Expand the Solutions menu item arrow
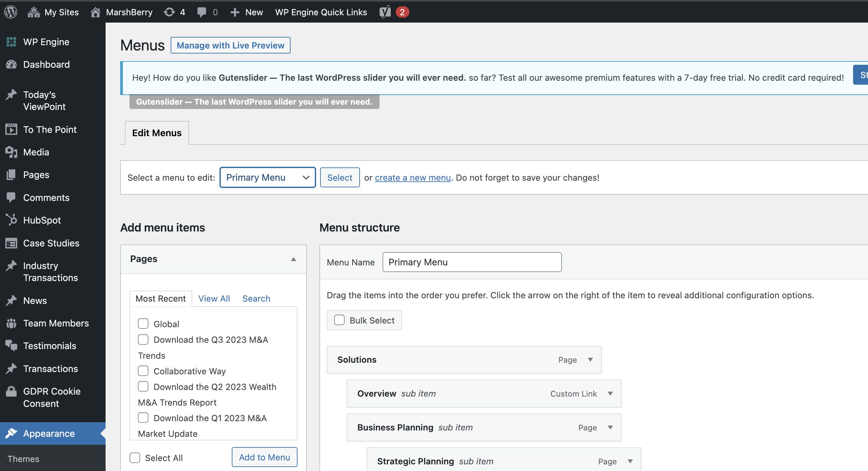 (590, 360)
